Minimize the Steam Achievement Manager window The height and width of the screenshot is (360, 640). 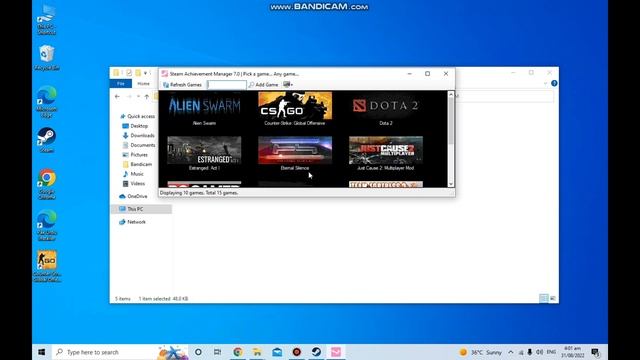coord(409,73)
